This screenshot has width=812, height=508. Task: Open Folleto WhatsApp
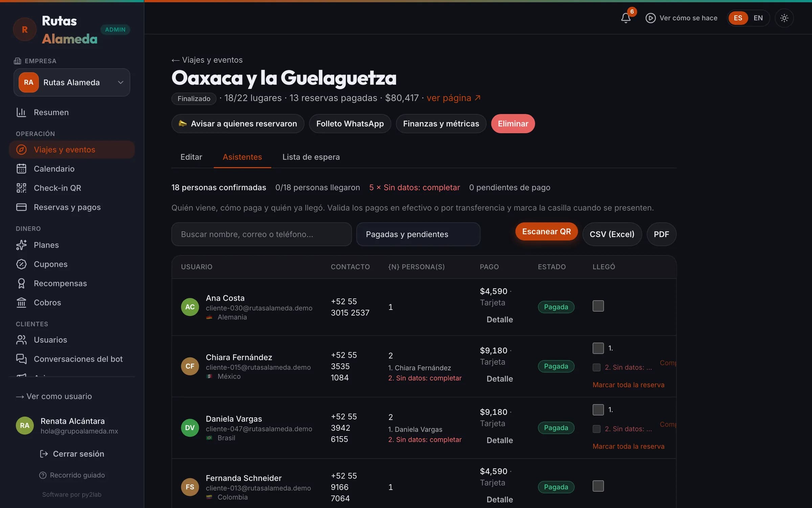[350, 124]
